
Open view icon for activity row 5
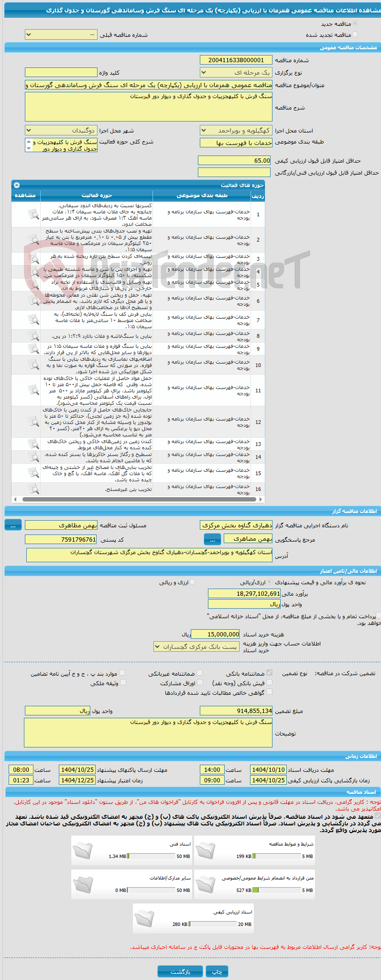coord(33,285)
